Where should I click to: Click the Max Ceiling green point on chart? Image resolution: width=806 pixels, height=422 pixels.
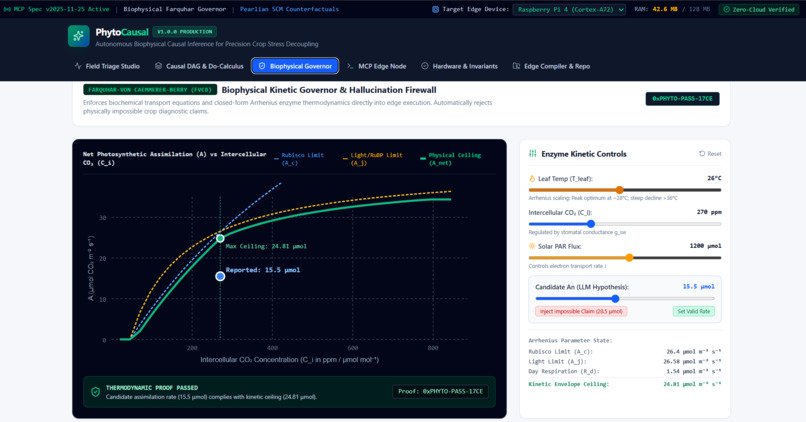(220, 238)
